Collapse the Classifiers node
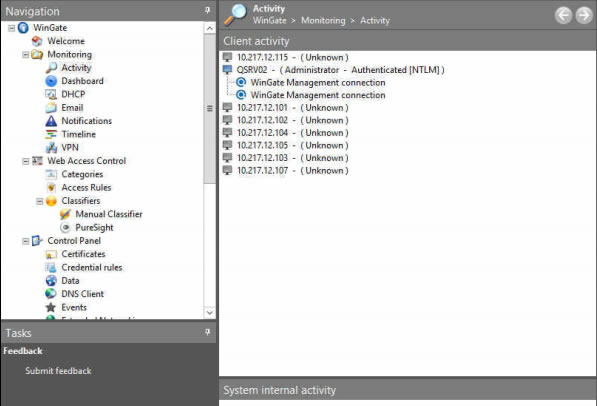597x406 pixels. pos(40,201)
